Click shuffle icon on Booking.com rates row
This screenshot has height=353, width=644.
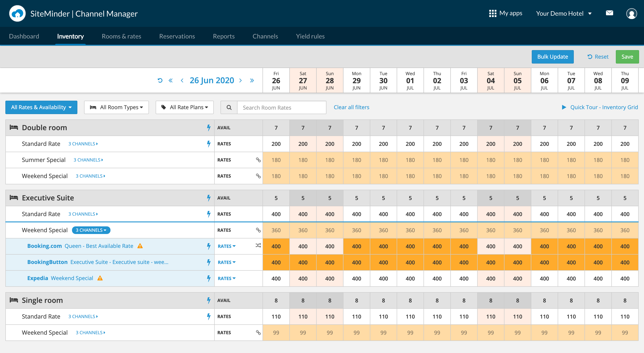[258, 246]
